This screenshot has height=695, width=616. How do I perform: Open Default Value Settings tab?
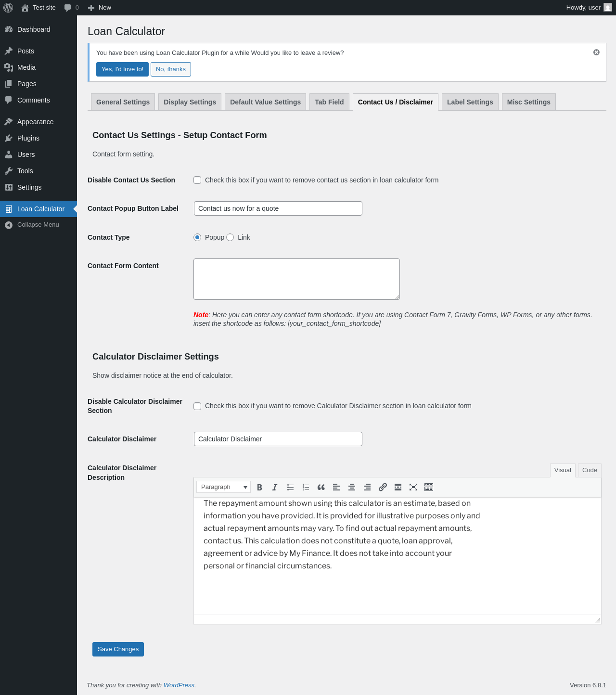[x=265, y=102]
